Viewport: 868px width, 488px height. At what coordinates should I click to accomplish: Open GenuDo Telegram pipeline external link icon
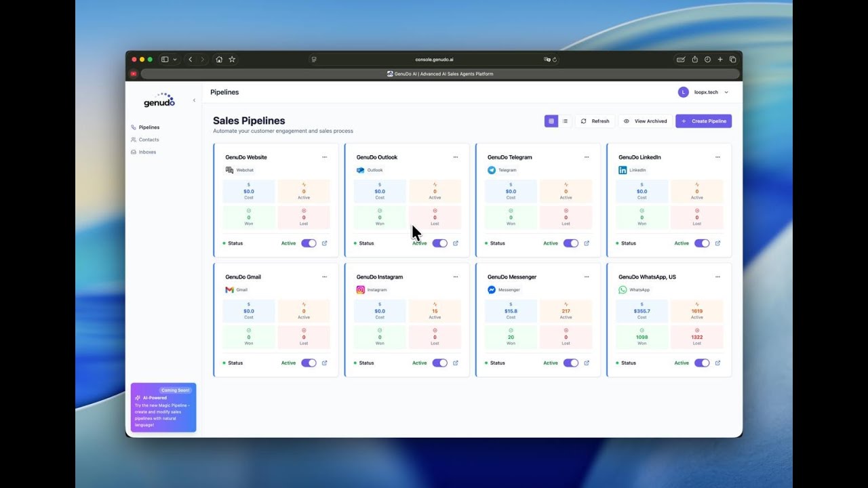[587, 243]
